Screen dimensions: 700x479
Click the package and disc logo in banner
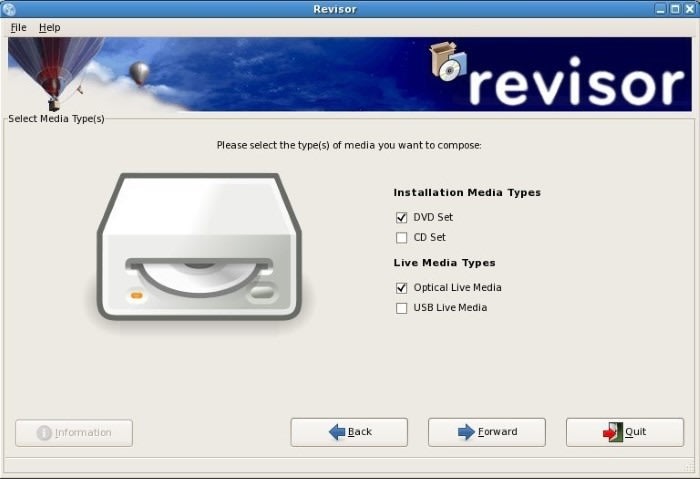[x=448, y=62]
